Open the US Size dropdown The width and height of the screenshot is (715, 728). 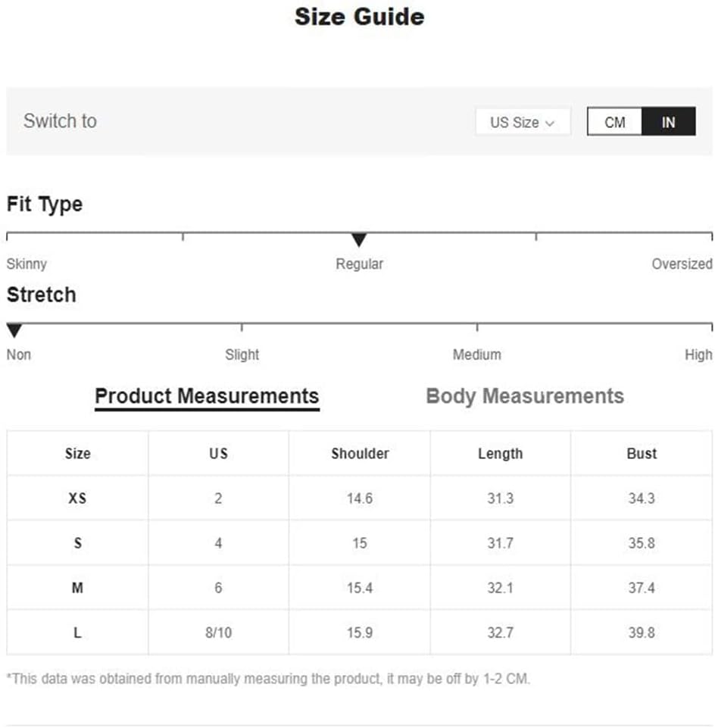point(523,122)
